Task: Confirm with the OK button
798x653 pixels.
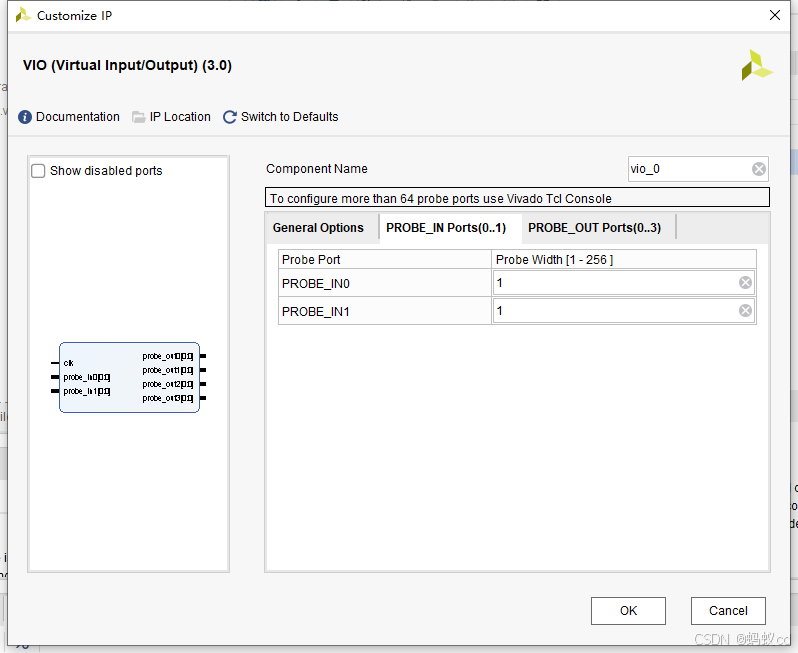Action: click(628, 611)
